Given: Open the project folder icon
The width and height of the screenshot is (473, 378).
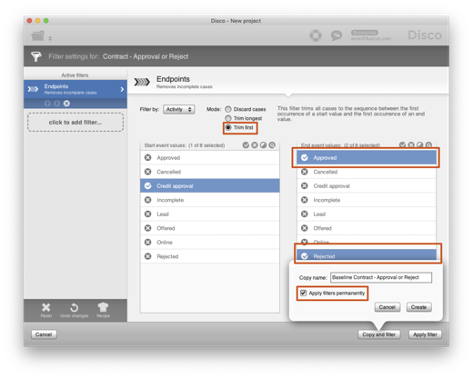Looking at the screenshot, I should pos(38,36).
